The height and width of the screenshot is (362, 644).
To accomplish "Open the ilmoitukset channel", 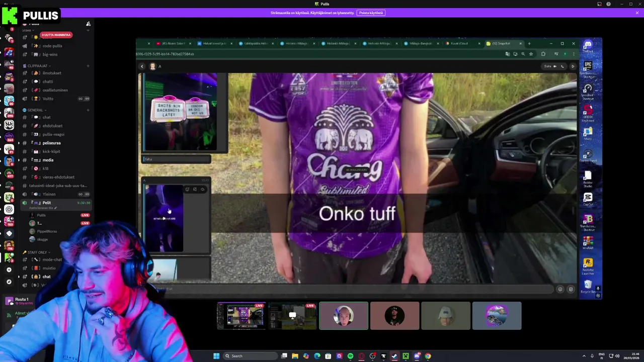I will (x=52, y=73).
